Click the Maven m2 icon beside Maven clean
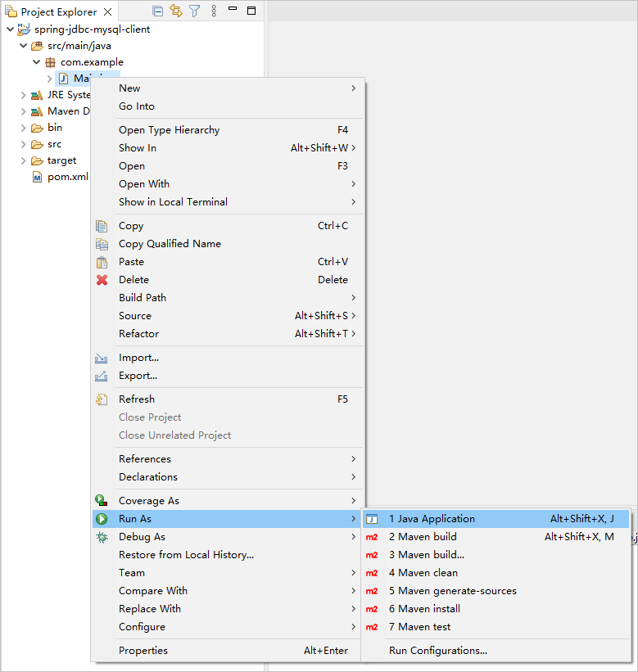 coord(372,573)
